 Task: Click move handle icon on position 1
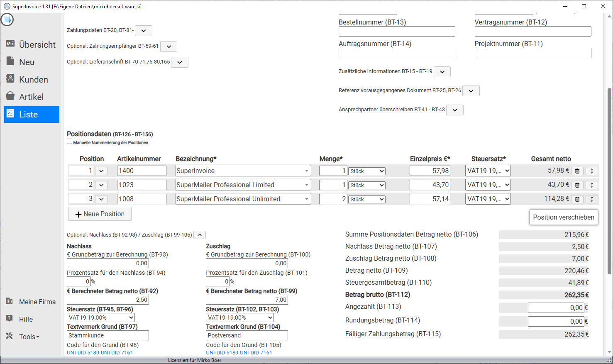click(592, 171)
